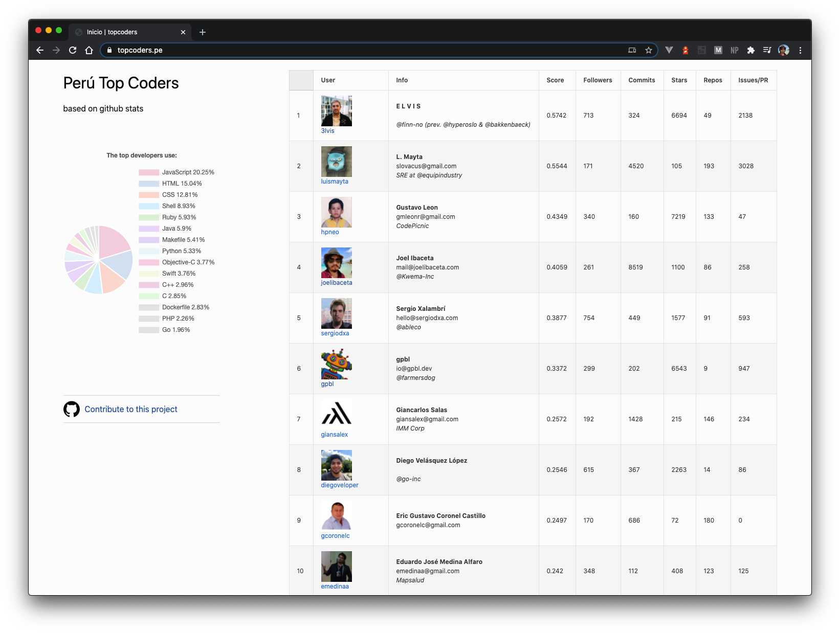Click the language usage pie chart
This screenshot has height=633, width=840.
point(99,260)
